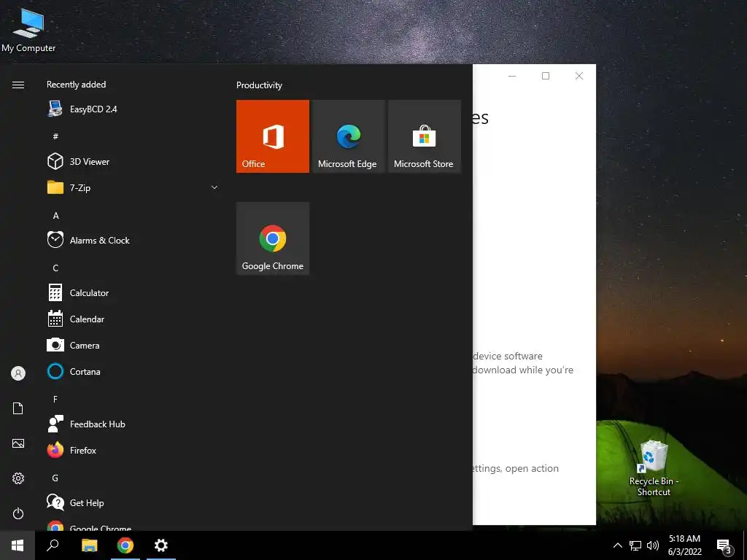This screenshot has height=560, width=747.
Task: Open Recycle Bin - Shortcut on desktop
Action: pos(654,468)
